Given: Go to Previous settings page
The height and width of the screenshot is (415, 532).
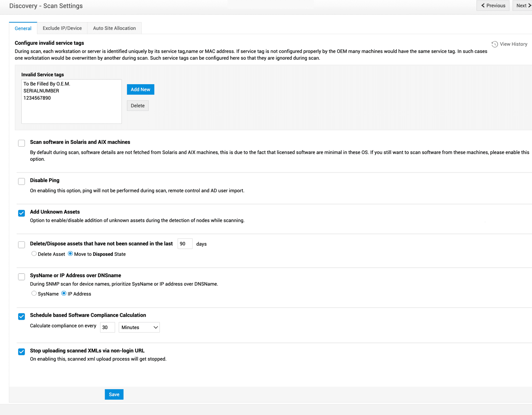Looking at the screenshot, I should pos(493,6).
